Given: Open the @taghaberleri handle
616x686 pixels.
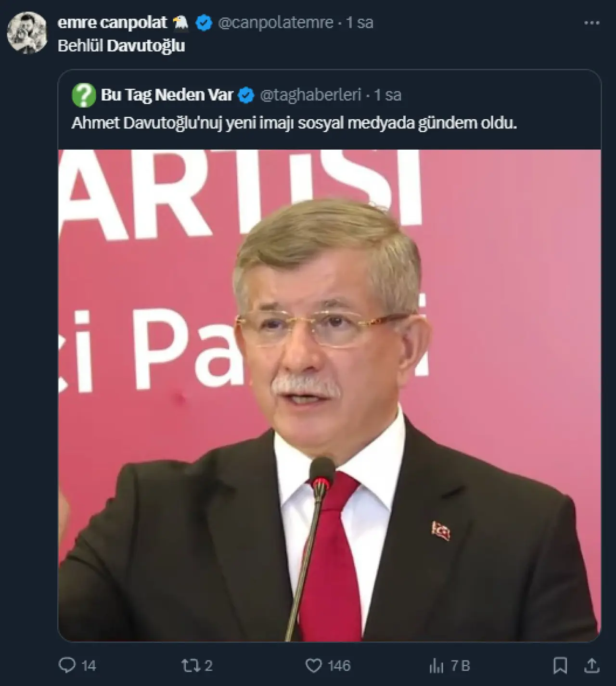Looking at the screenshot, I should point(310,95).
